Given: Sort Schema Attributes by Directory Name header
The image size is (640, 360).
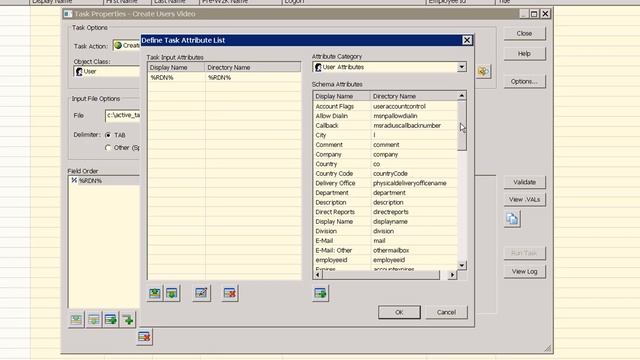Looking at the screenshot, I should click(413, 96).
